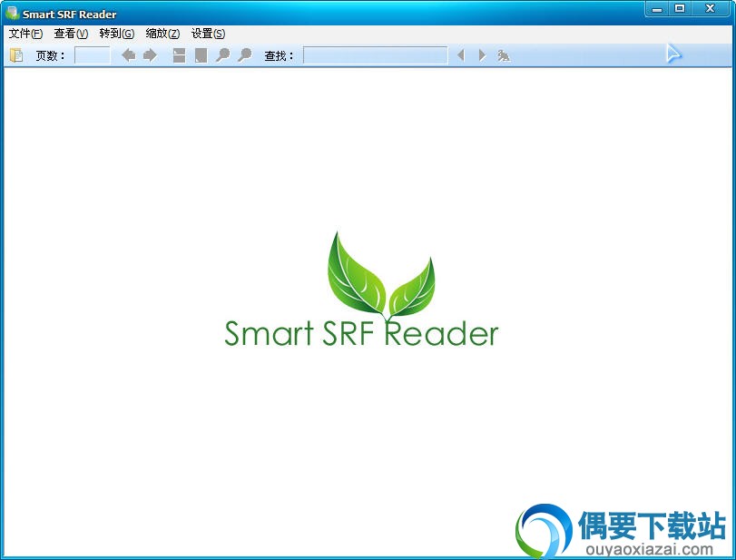Click the first magnifier zoom icon
This screenshot has width=736, height=560.
(223, 55)
